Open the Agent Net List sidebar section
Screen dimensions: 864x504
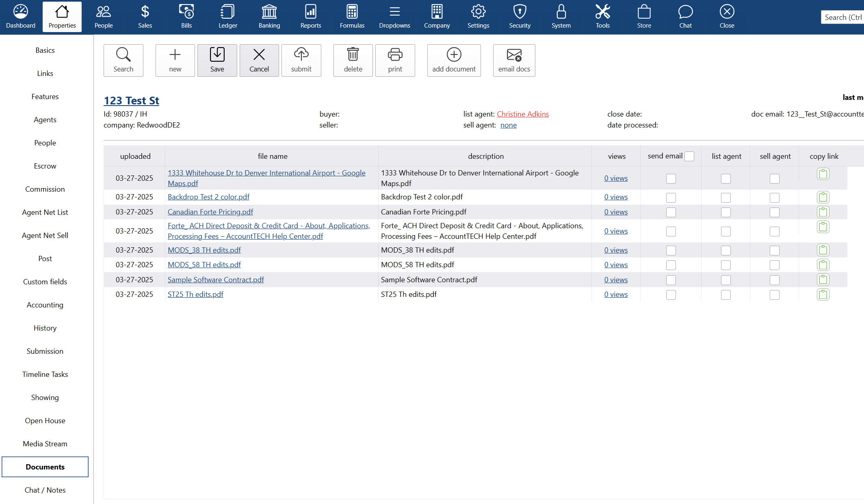pyautogui.click(x=45, y=212)
